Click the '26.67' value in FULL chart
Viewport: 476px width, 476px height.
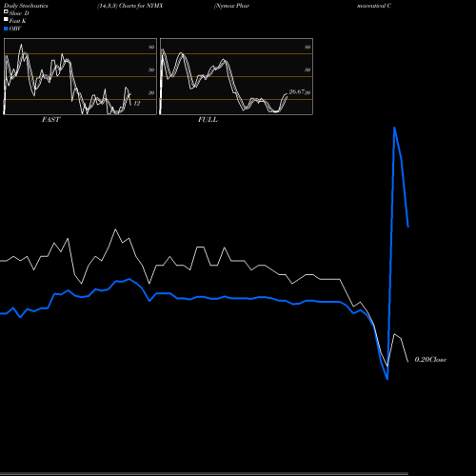pyautogui.click(x=297, y=92)
